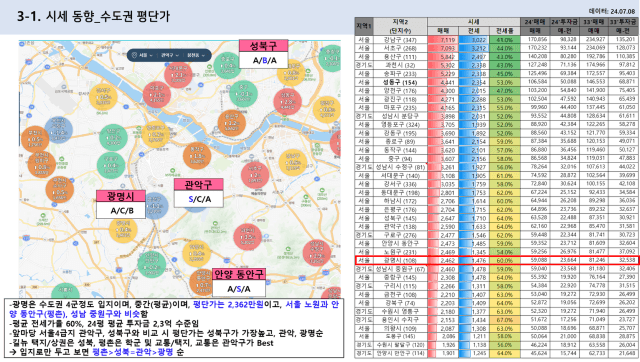Open the 서울 city dropdown on map
640x362 pixels.
click(x=146, y=55)
